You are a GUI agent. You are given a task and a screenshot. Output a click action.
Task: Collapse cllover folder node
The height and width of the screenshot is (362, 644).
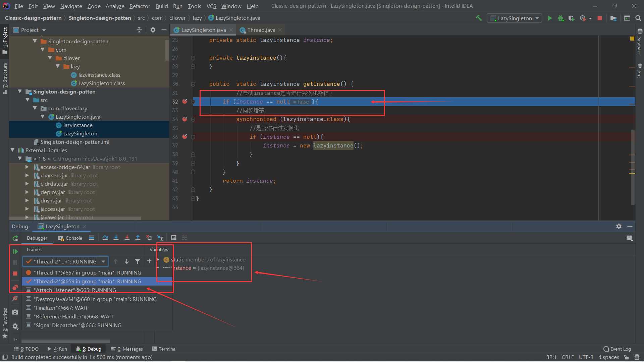pyautogui.click(x=50, y=58)
